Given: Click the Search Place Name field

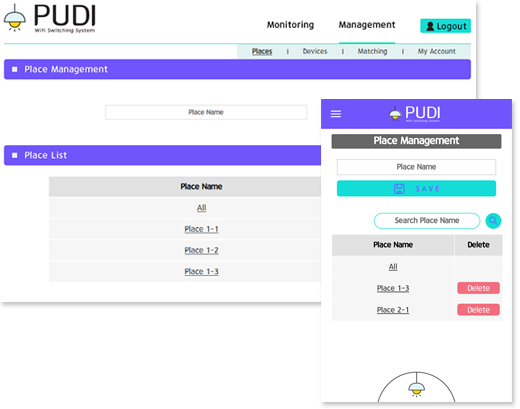Looking at the screenshot, I should tap(427, 221).
